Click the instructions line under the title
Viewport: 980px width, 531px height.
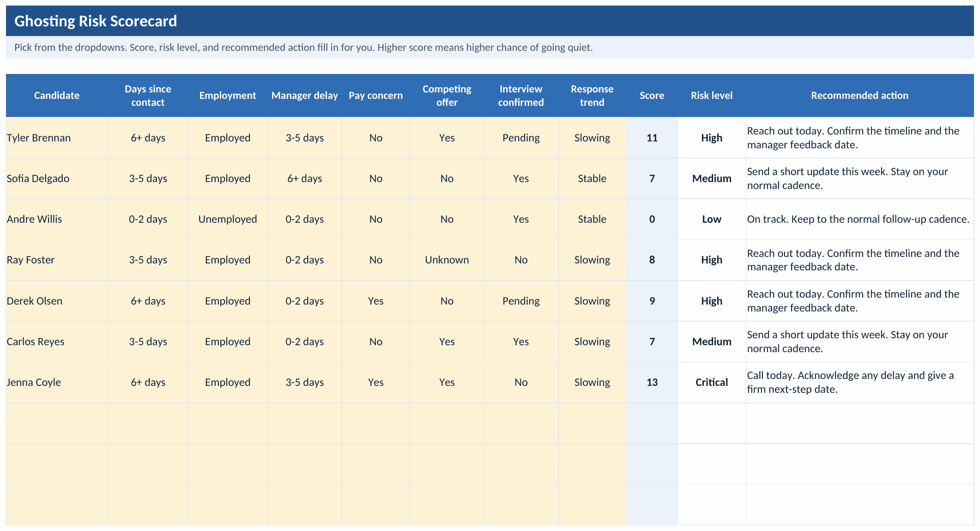pos(303,47)
